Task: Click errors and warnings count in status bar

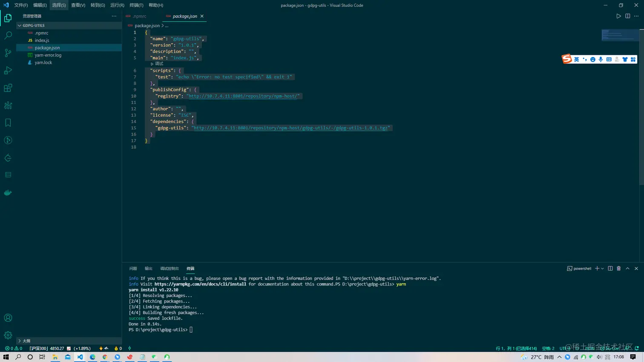Action: point(14,348)
